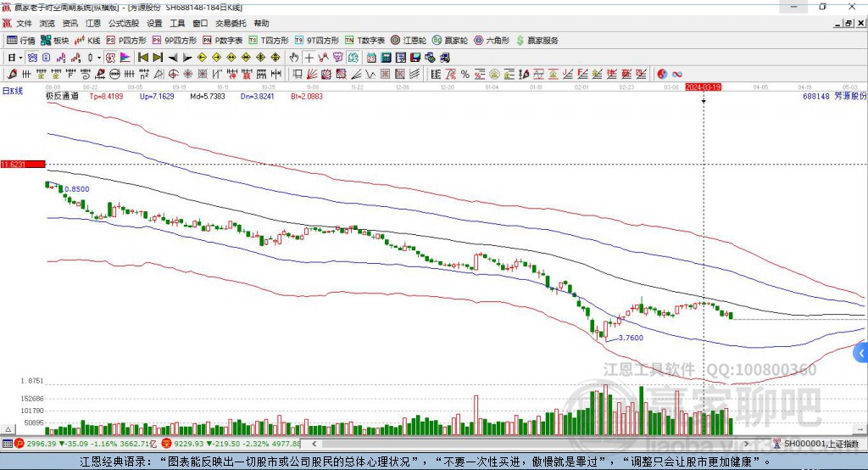Open the 行情 quotes view
868x470 pixels.
(x=21, y=41)
